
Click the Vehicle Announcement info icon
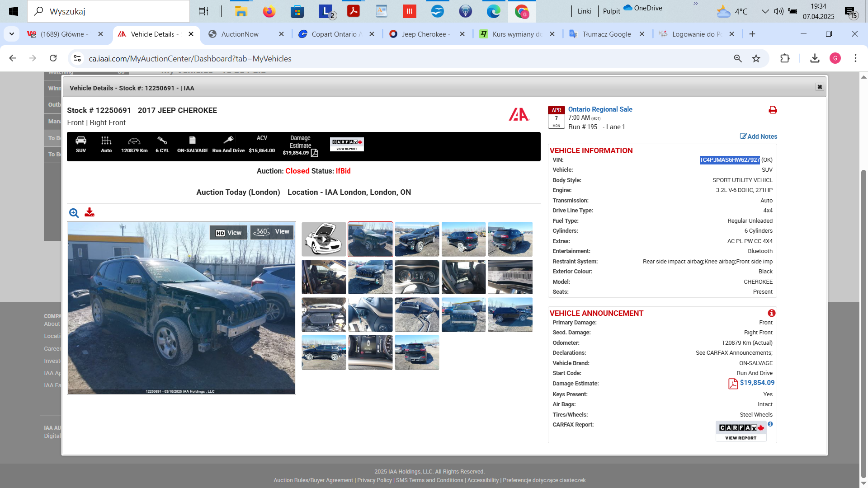pyautogui.click(x=772, y=313)
